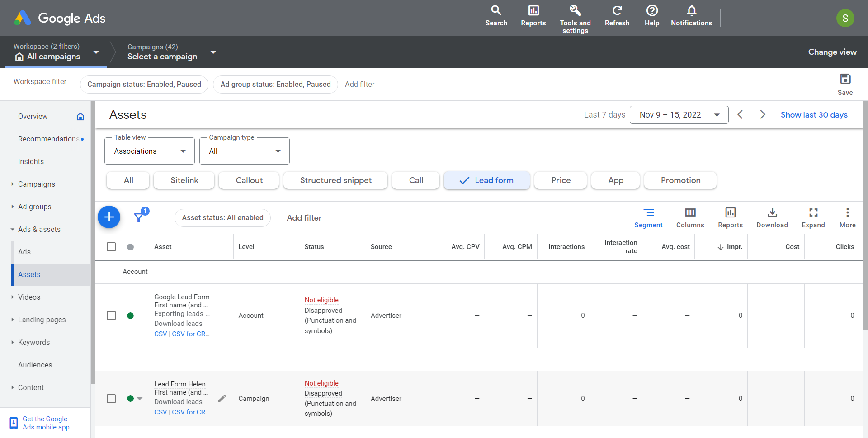Expand Content in the sidebar
This screenshot has width=868, height=438.
click(13, 387)
